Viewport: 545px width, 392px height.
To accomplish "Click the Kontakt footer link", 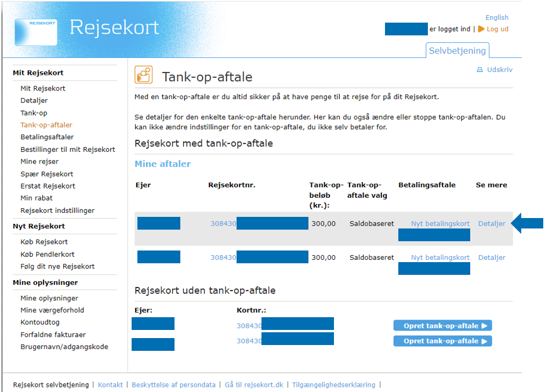I will (x=110, y=384).
